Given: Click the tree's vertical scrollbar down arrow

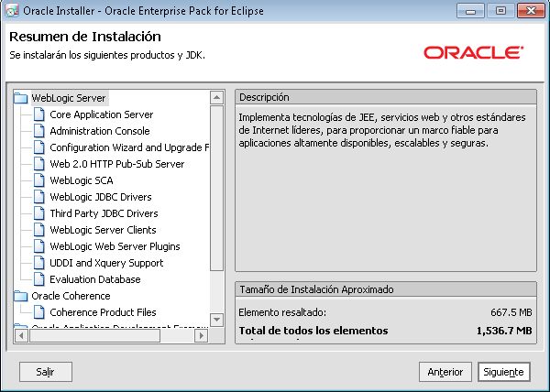Looking at the screenshot, I should (216, 320).
